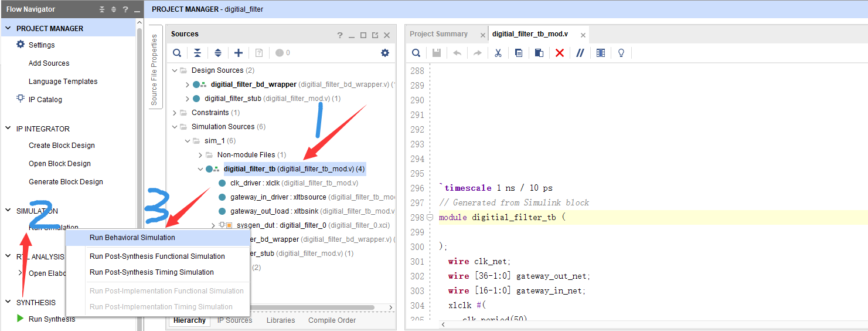
Task: Collapse the PROJECT MANAGER section
Action: pyautogui.click(x=8, y=28)
